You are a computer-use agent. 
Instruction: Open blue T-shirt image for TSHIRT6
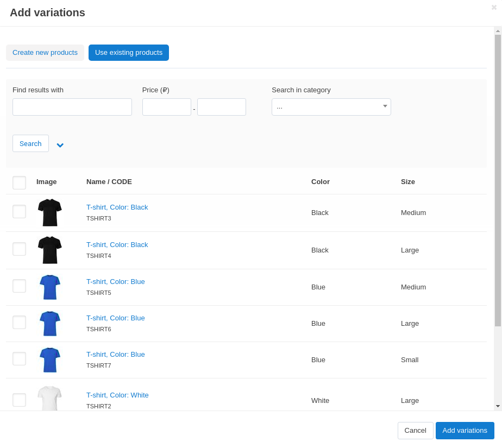[49, 324]
